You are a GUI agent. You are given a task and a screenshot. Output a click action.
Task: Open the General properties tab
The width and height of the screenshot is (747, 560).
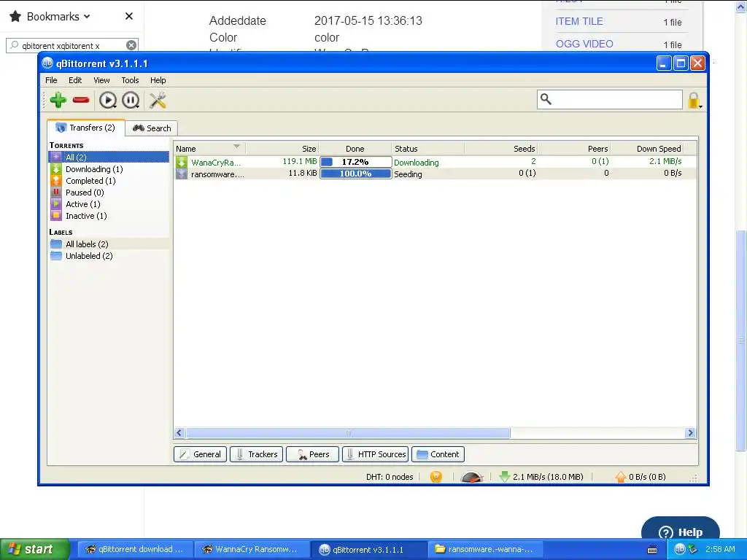tap(200, 454)
